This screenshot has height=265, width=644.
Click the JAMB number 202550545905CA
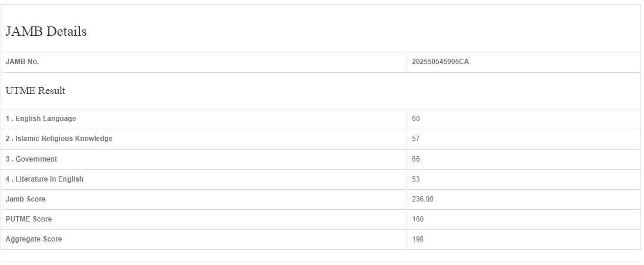pos(440,62)
